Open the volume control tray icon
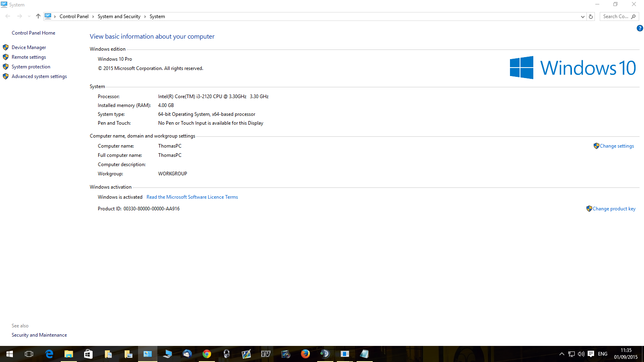 coord(581,354)
